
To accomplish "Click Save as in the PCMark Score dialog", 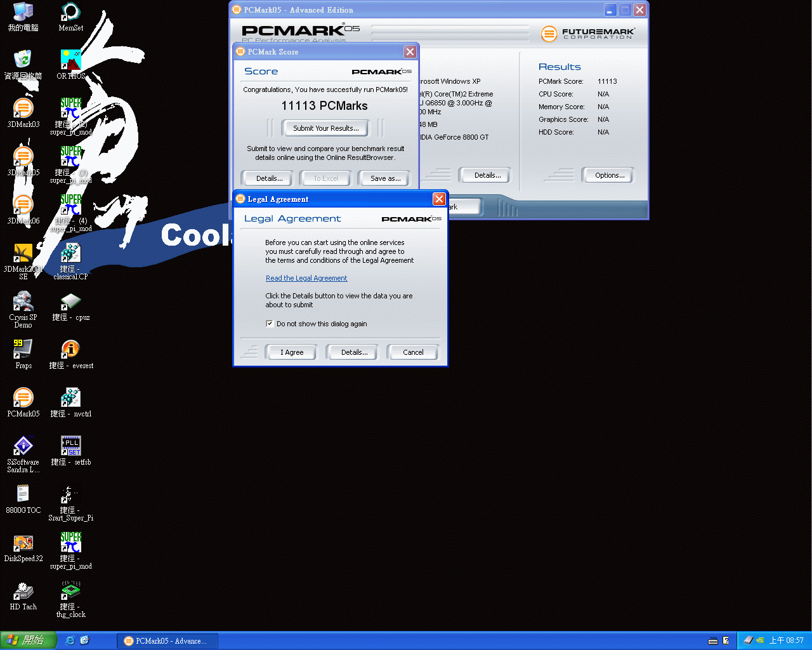I will 385,178.
